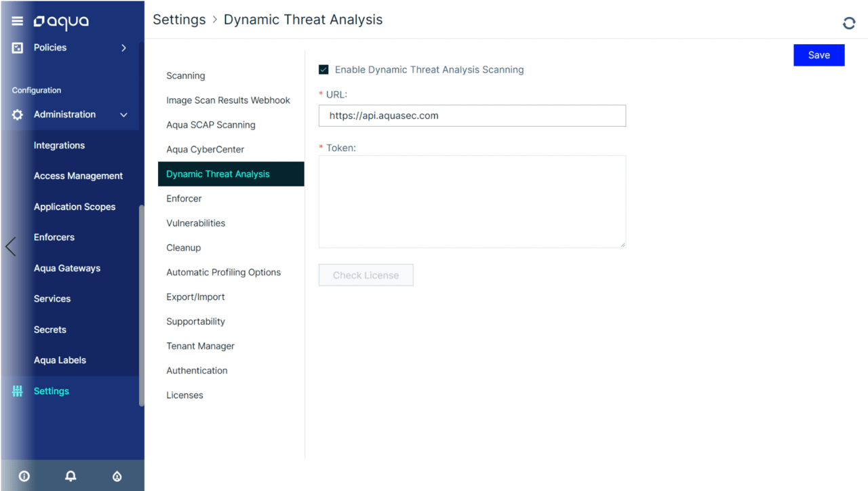Click the Administration sidebar label
The height and width of the screenshot is (491, 868).
pyautogui.click(x=64, y=115)
